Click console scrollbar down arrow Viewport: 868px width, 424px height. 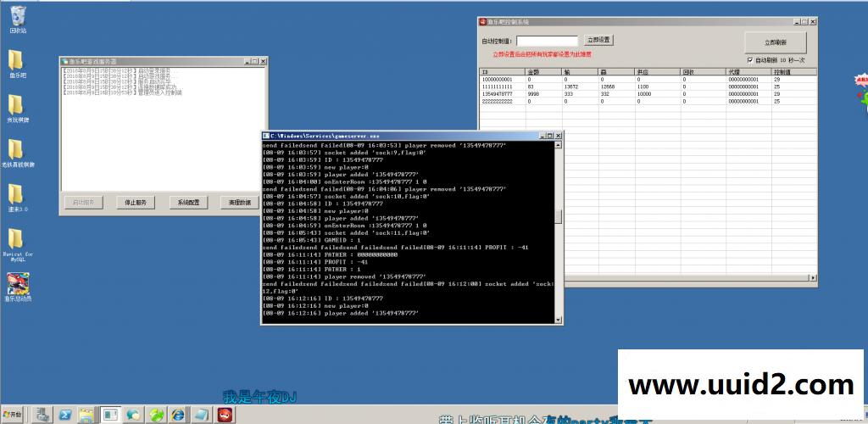pos(558,320)
